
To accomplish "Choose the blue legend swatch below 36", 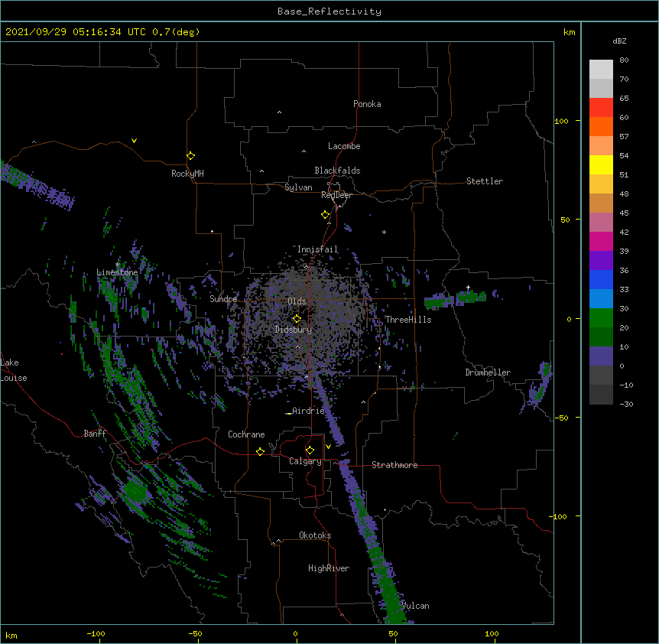I will 601,279.
